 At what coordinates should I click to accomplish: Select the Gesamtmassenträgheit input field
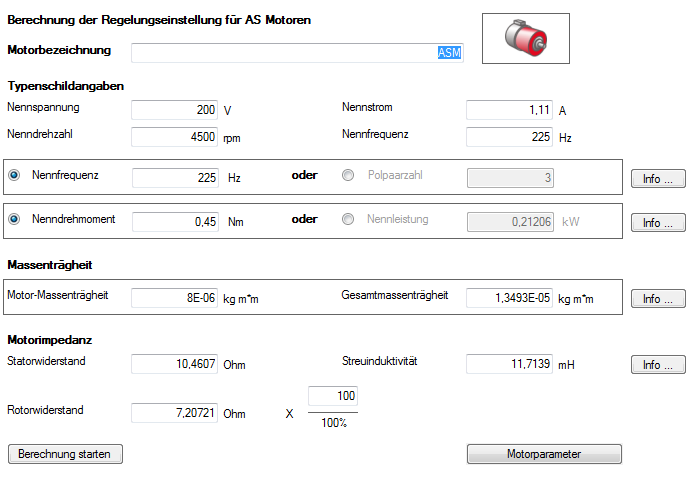(x=510, y=298)
